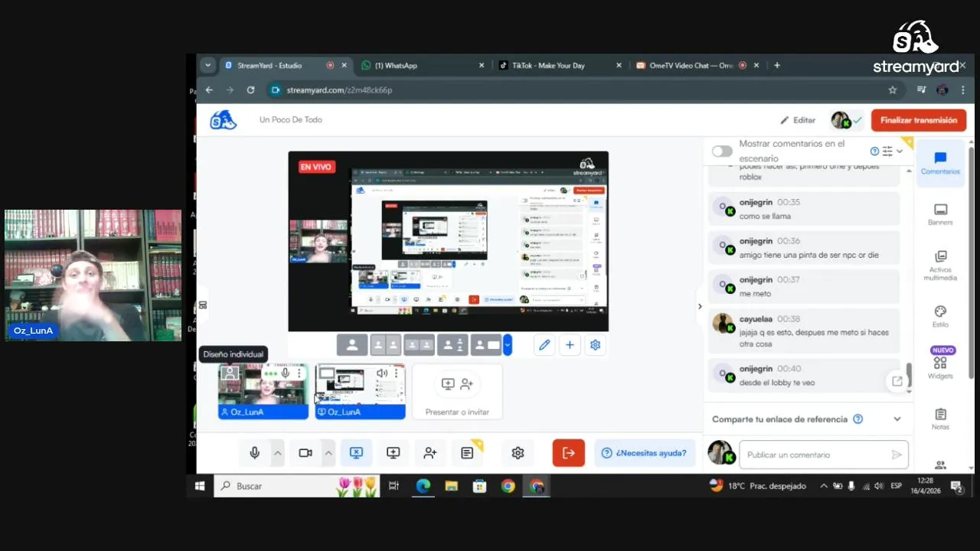
Task: Choose the boxed two-person layout
Action: point(420,345)
